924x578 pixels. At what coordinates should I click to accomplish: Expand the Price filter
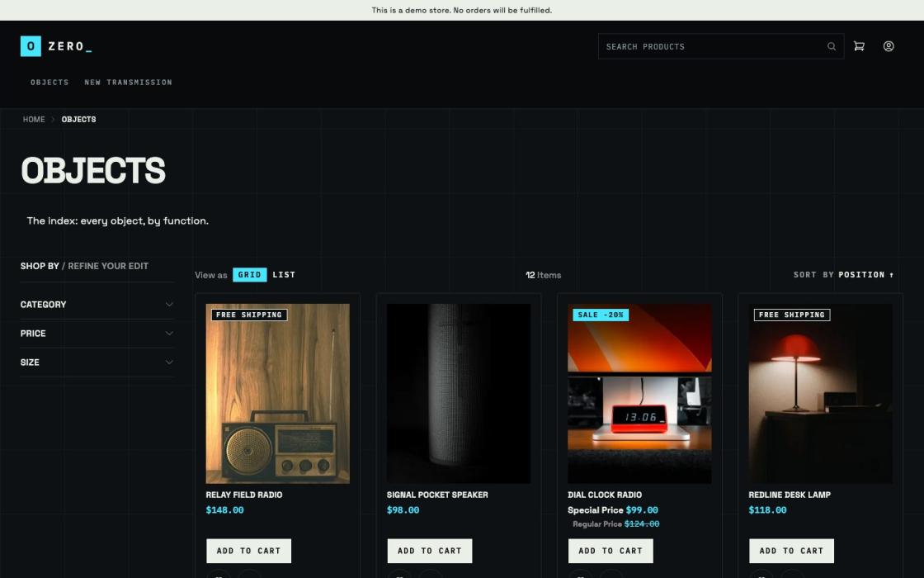pos(97,334)
